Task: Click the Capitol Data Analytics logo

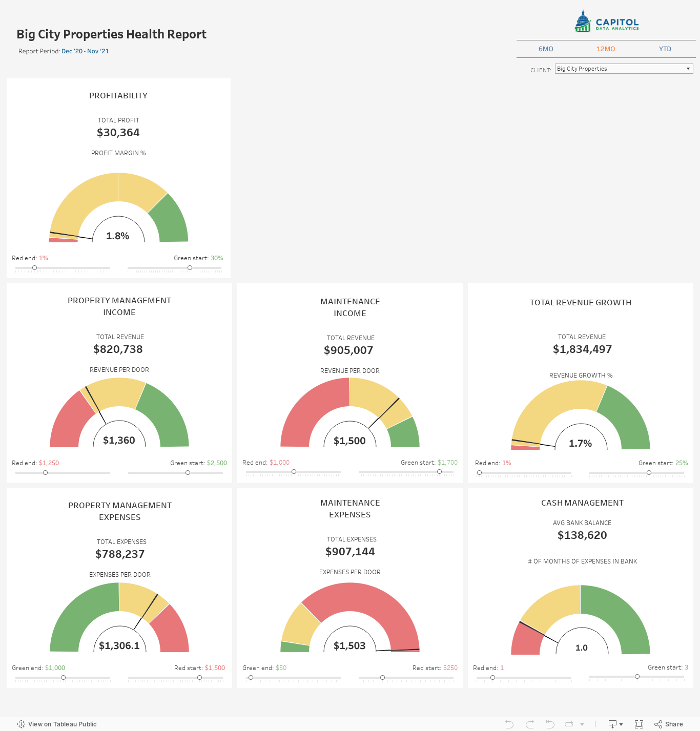Action: [x=606, y=22]
